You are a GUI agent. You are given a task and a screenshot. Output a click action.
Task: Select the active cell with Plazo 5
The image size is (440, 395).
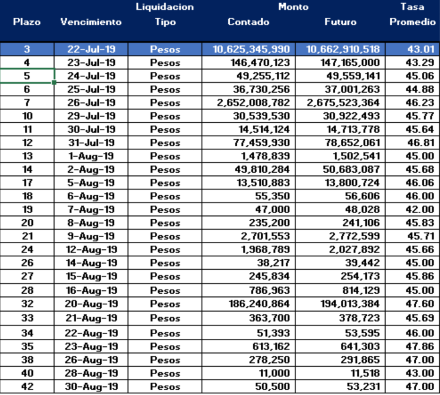point(27,76)
